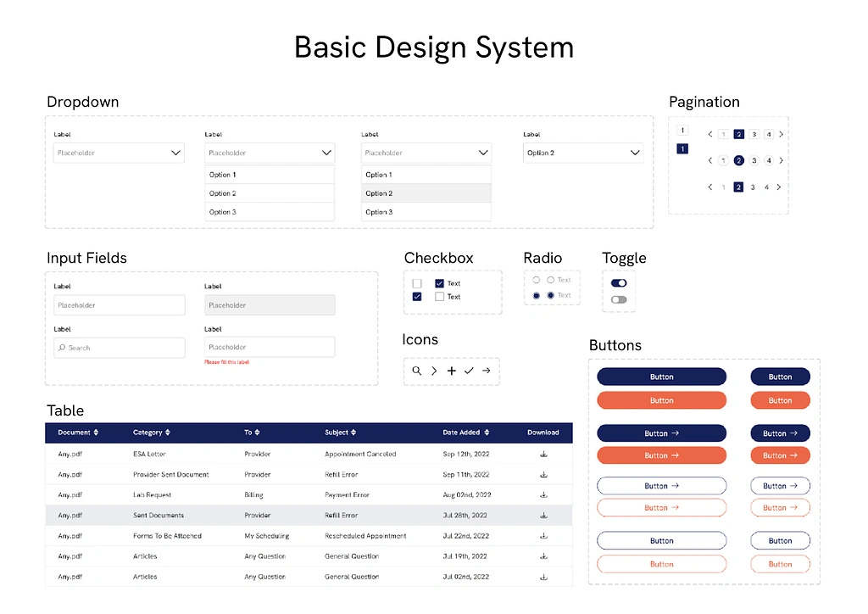Click inside the Search input field
868x614 pixels.
click(119, 348)
